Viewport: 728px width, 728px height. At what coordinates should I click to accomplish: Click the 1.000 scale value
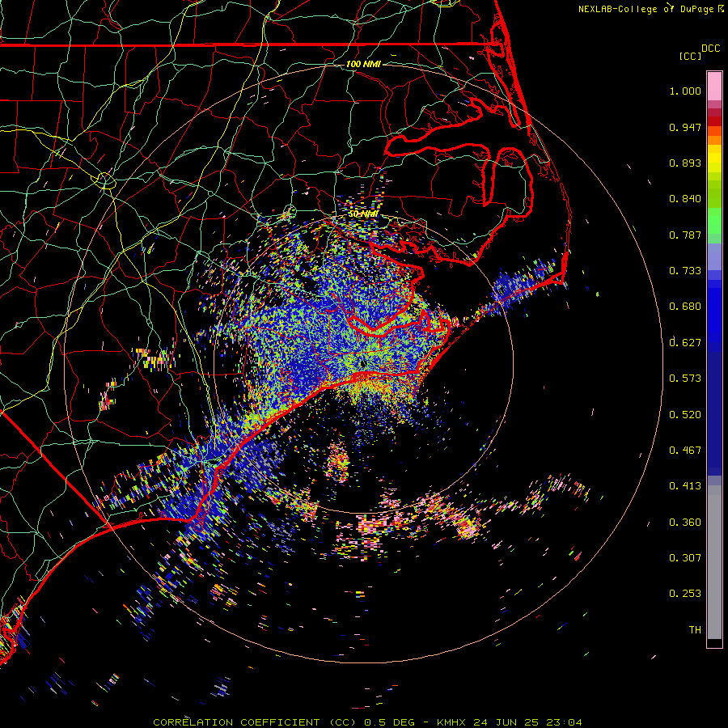point(685,91)
